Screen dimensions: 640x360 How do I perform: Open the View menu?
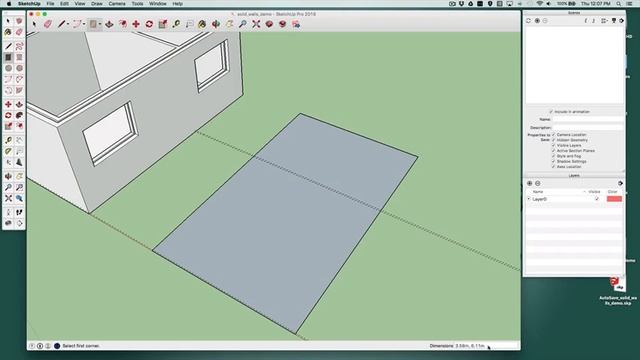(x=80, y=4)
